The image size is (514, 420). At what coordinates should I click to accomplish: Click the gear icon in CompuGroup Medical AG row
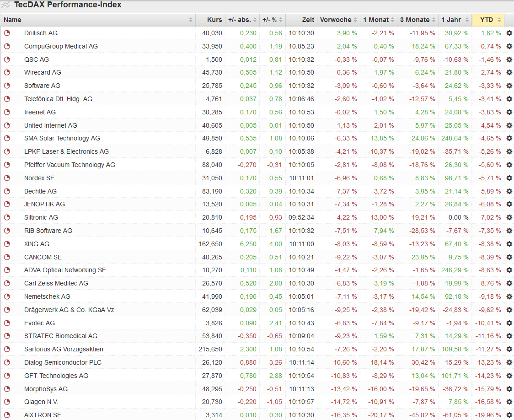[x=509, y=46]
